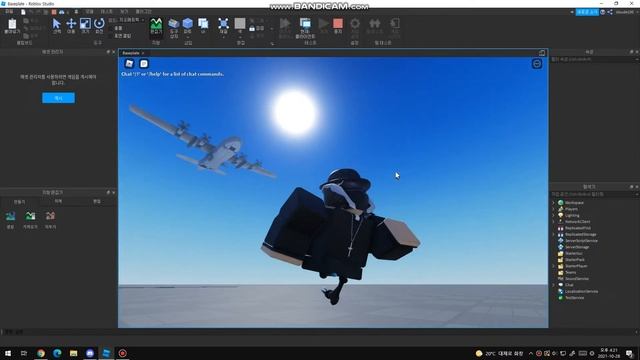Click the Explorer filter search field

point(594,194)
